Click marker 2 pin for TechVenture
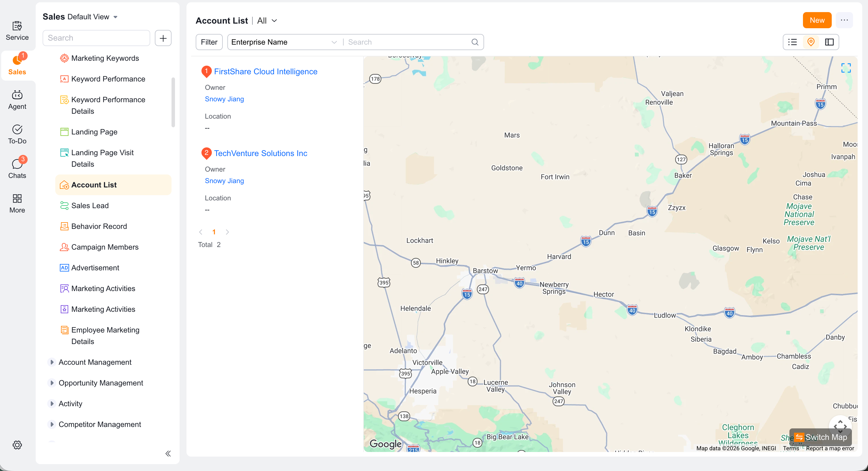This screenshot has width=868, height=471. [x=207, y=153]
